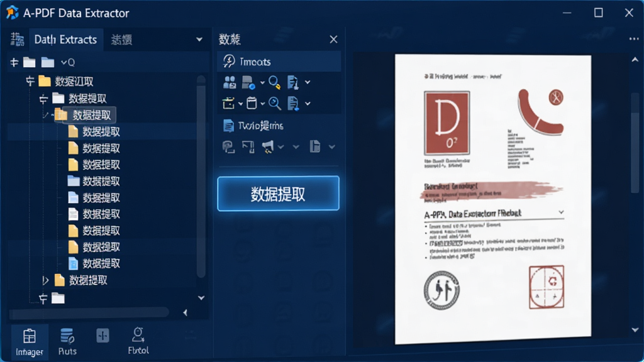Viewport: 644px width, 362px height.
Task: Click the document with blue dot icon
Action: pos(248,82)
